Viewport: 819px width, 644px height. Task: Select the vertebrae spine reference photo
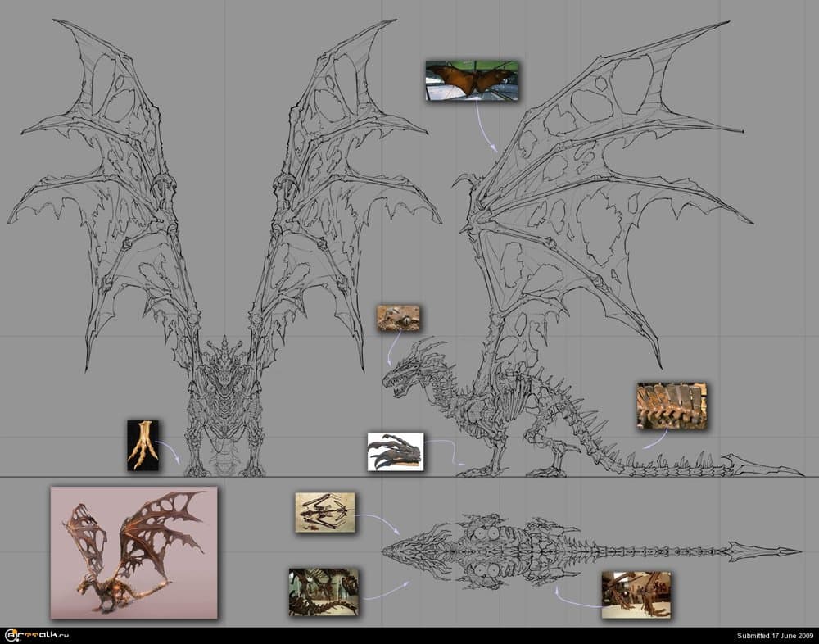click(673, 402)
